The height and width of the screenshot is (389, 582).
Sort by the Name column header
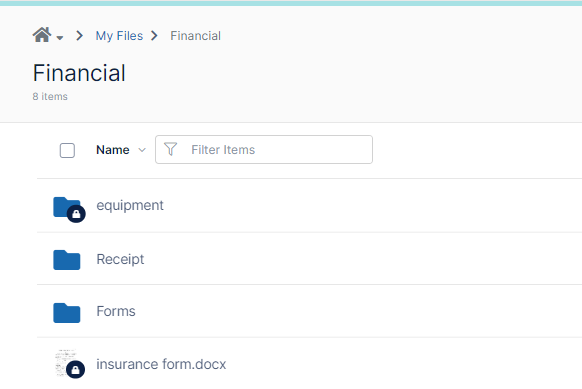(x=112, y=150)
